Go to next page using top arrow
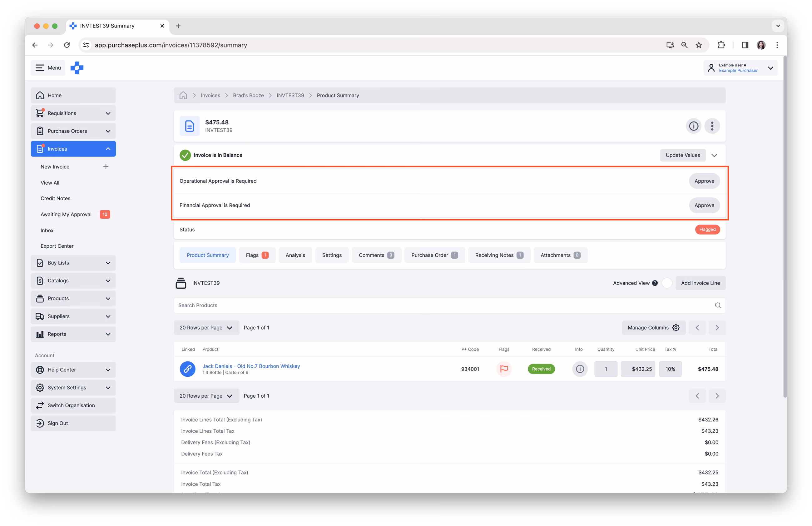Image resolution: width=812 pixels, height=526 pixels. coord(717,328)
